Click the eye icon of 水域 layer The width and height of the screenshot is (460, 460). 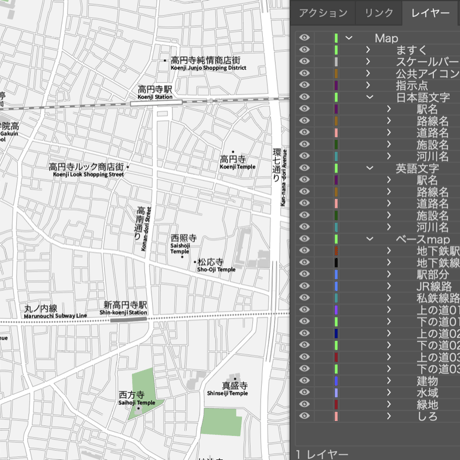point(304,392)
